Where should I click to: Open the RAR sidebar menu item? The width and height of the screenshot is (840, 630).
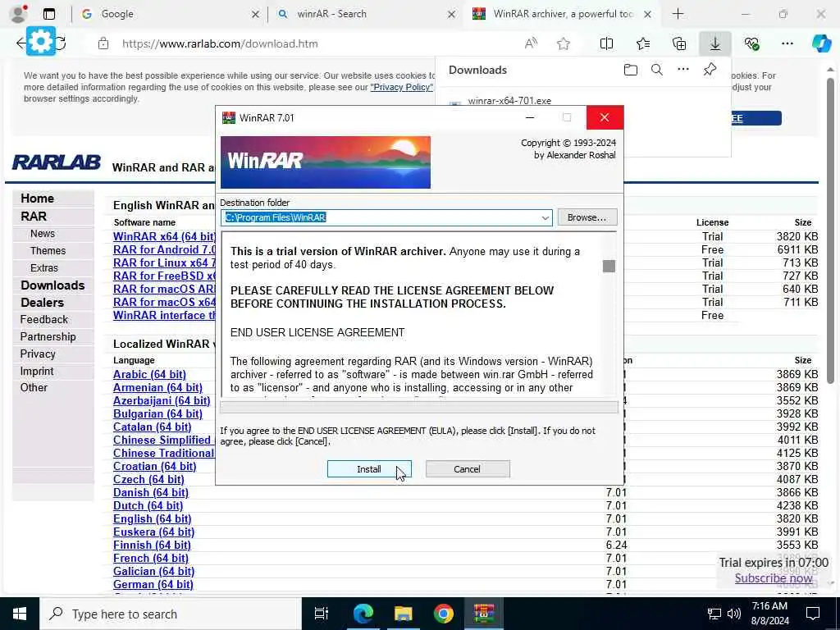point(33,217)
